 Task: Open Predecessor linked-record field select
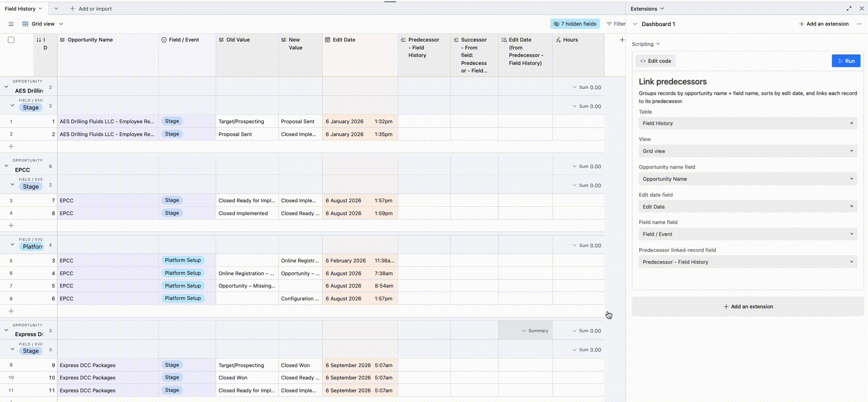[x=748, y=262]
